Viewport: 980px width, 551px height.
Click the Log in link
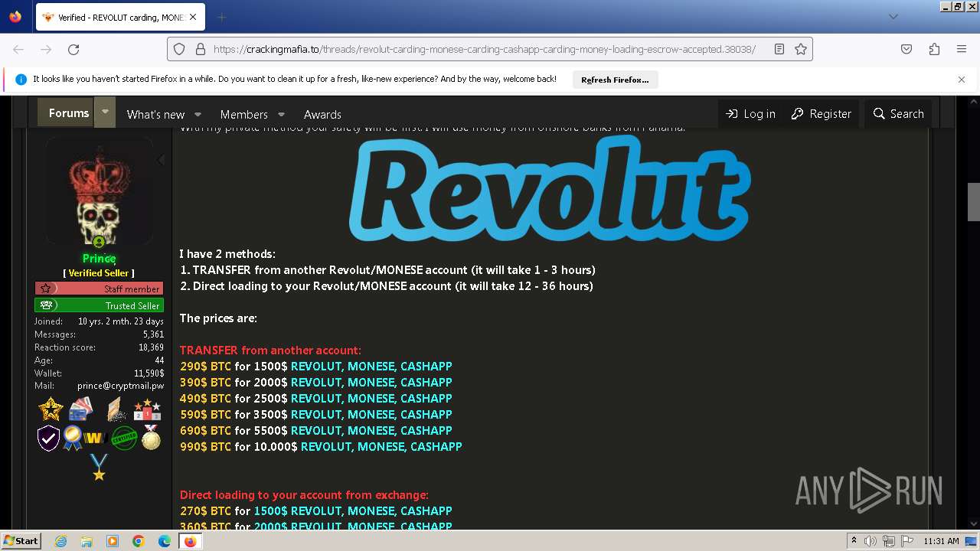pos(750,113)
